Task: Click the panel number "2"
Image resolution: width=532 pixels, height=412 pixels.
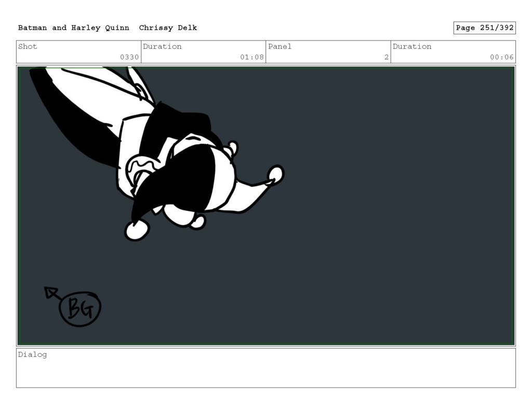Action: pyautogui.click(x=386, y=57)
